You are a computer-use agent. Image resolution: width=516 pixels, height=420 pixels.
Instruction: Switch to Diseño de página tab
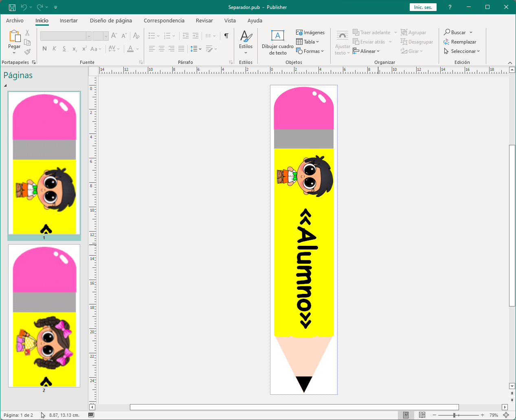[111, 20]
